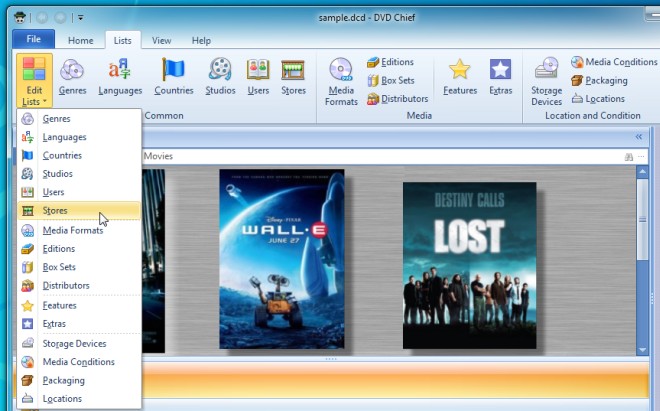Choose Genres in the dropdown menu

(x=79, y=119)
